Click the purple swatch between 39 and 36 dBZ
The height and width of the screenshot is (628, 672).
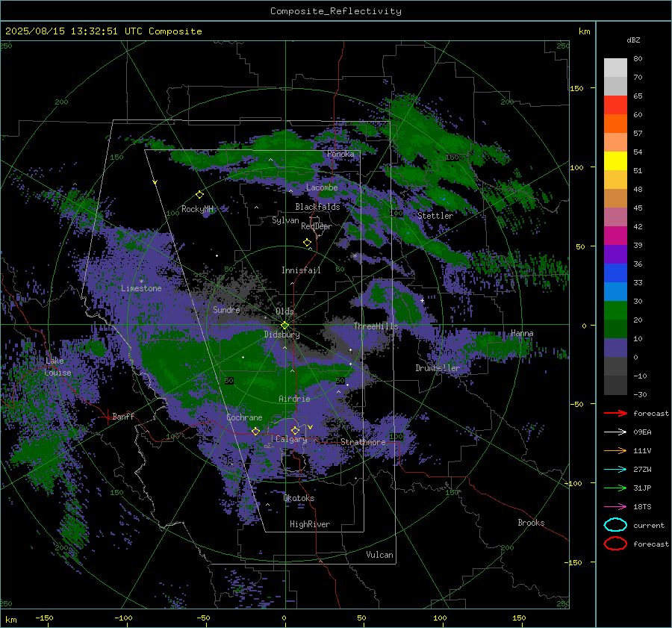point(615,254)
